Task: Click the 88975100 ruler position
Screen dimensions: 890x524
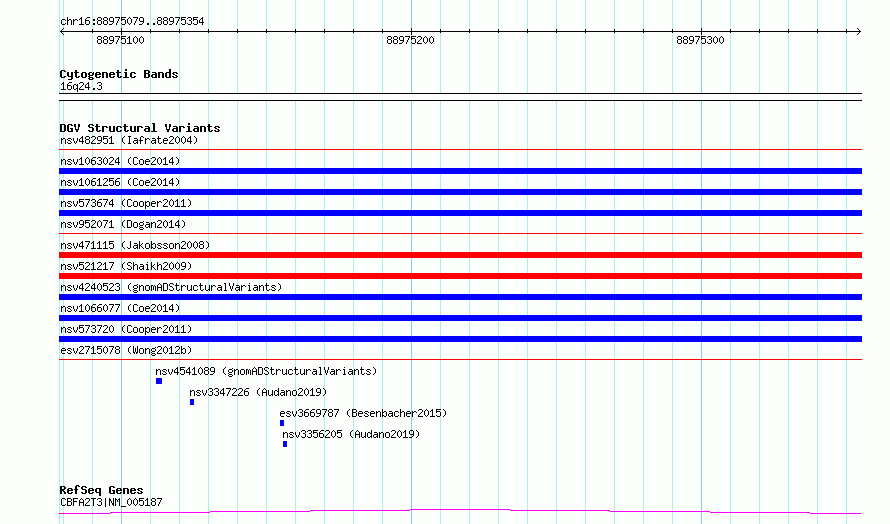Action: coord(120,40)
